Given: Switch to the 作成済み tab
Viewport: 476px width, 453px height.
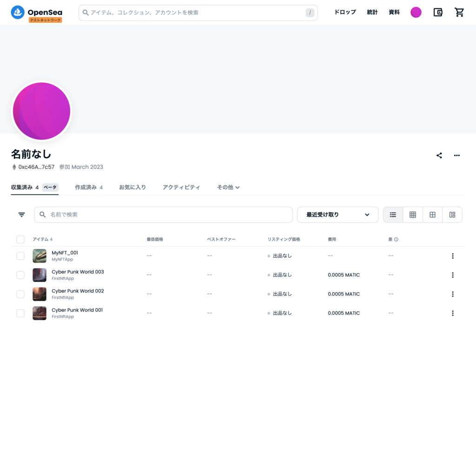Looking at the screenshot, I should pos(89,187).
